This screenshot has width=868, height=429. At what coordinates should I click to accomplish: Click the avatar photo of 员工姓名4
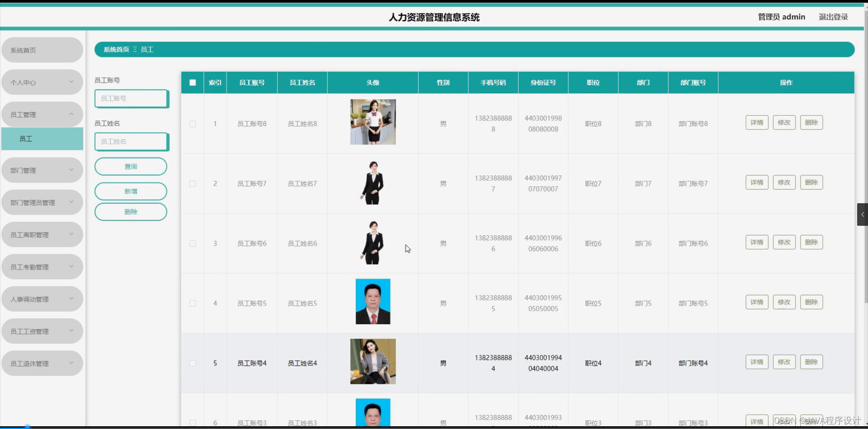[x=373, y=361]
